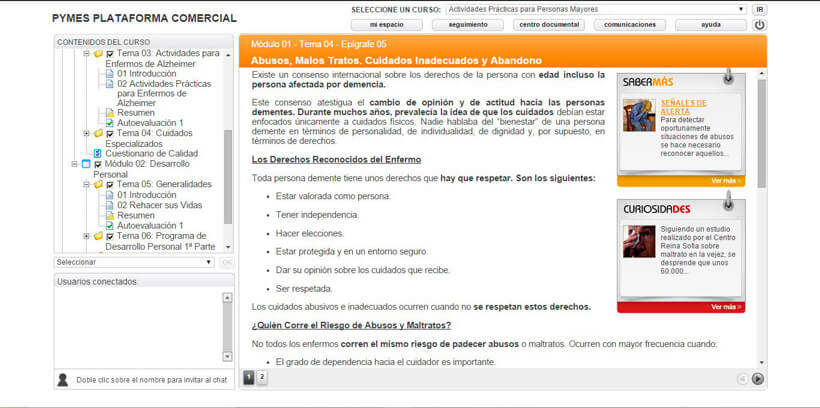Click Usuarios conectados scroll down arrow
The width and height of the screenshot is (820, 408).
[227, 356]
